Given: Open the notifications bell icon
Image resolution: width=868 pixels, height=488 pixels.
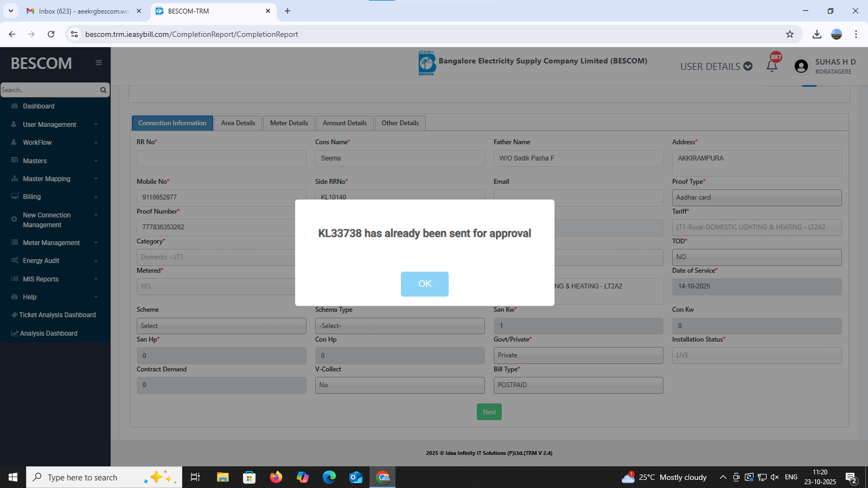Looking at the screenshot, I should coord(772,66).
